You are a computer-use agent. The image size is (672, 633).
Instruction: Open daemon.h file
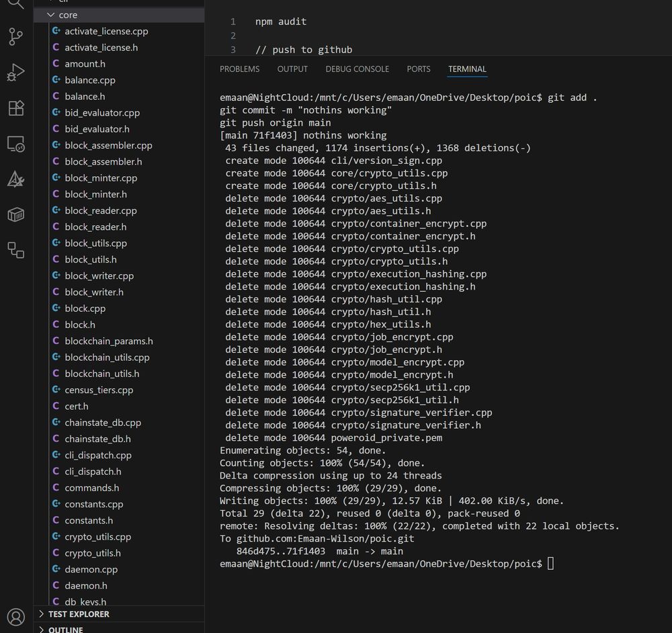click(x=119, y=585)
